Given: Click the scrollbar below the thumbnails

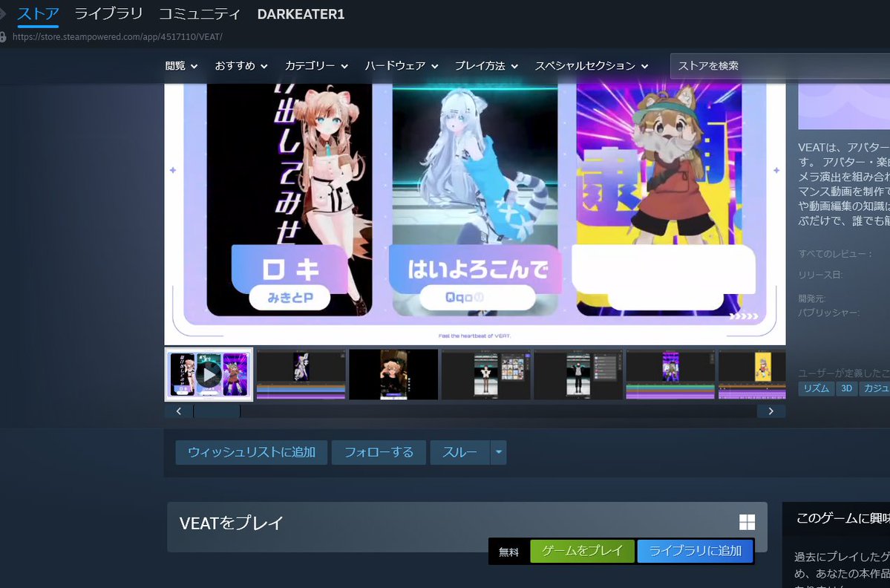Looking at the screenshot, I should point(217,411).
